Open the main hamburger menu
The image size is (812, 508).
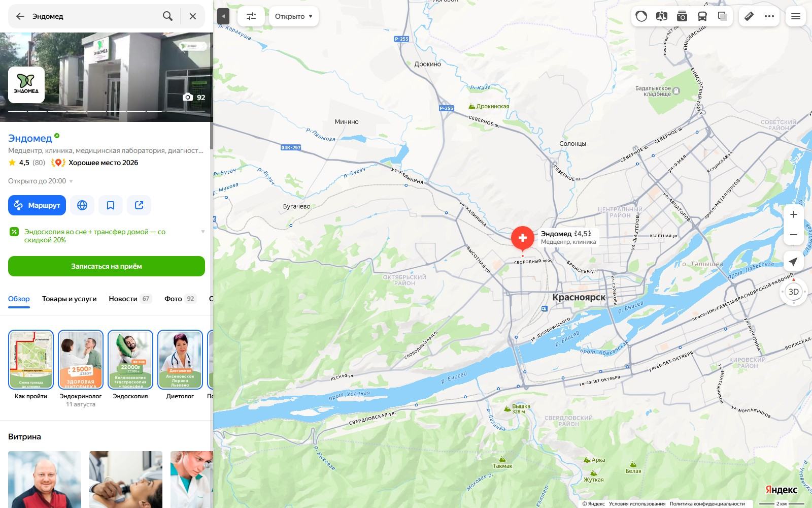point(796,16)
